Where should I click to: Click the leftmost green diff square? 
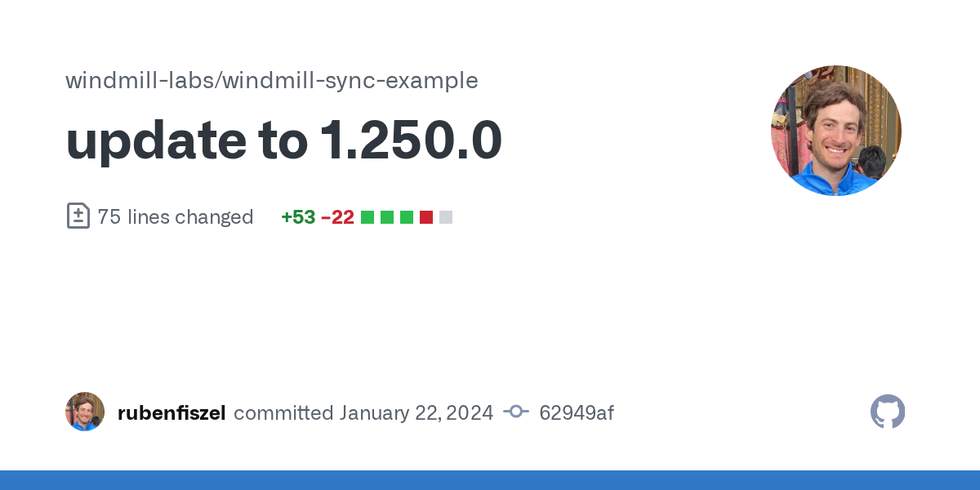pos(367,217)
